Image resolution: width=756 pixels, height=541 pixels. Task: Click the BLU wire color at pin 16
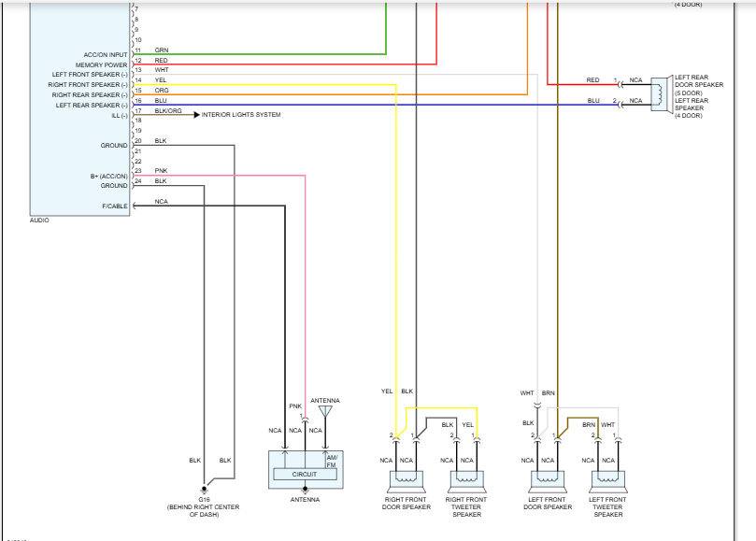(161, 100)
